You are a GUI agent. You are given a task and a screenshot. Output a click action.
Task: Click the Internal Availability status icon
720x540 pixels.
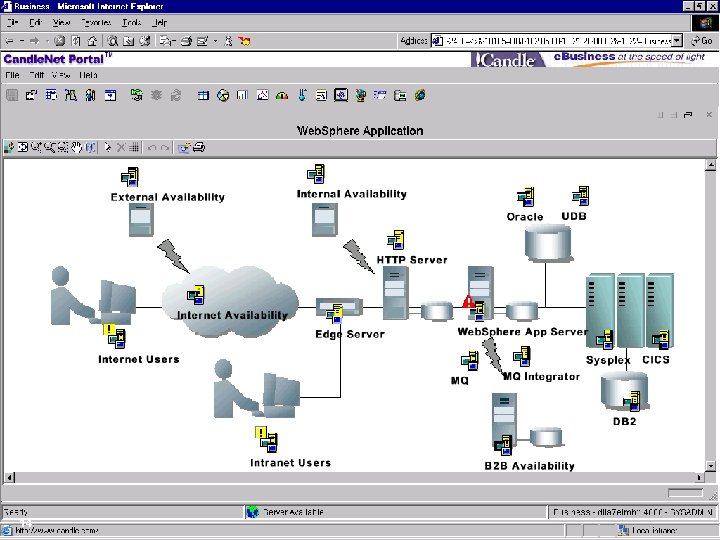click(316, 174)
